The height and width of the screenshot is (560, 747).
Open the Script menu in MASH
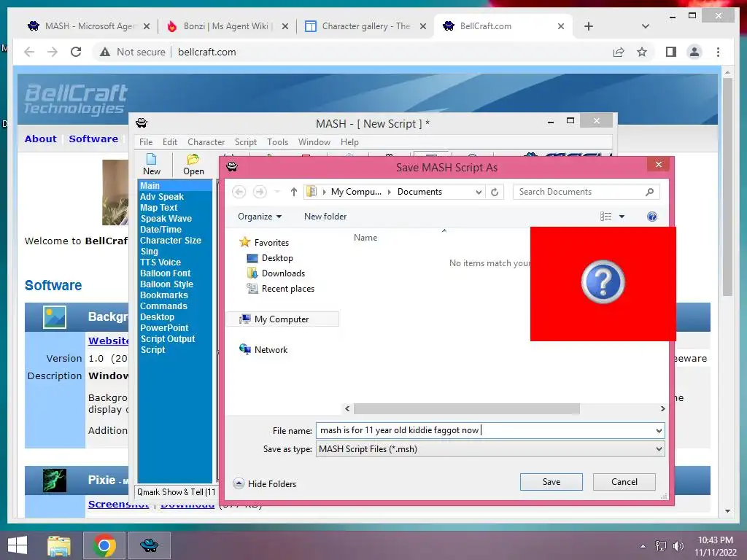[245, 142]
